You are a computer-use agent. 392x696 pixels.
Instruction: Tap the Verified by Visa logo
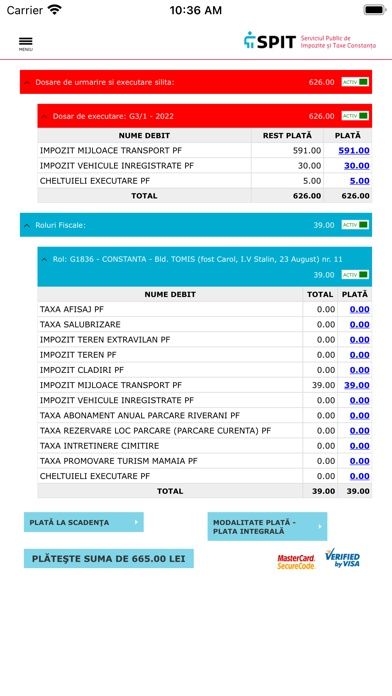pos(342,558)
